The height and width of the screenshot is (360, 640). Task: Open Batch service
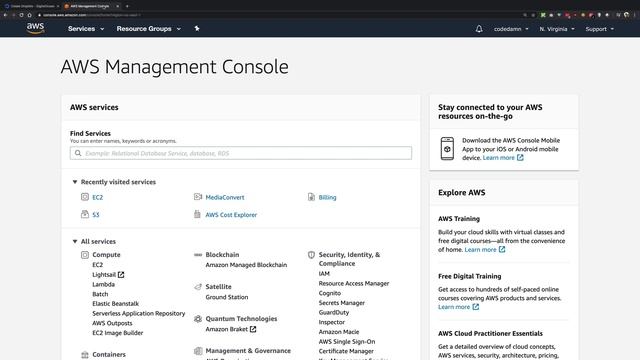coord(100,294)
